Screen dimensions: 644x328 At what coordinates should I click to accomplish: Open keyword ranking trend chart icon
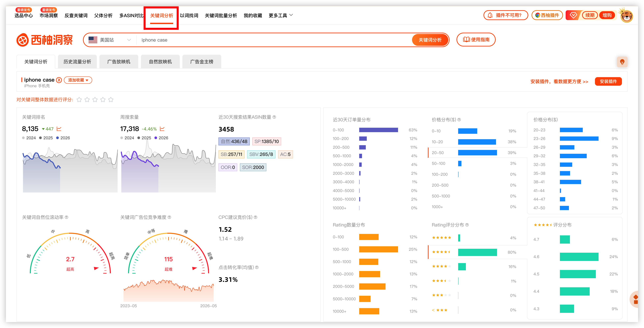[x=59, y=129]
